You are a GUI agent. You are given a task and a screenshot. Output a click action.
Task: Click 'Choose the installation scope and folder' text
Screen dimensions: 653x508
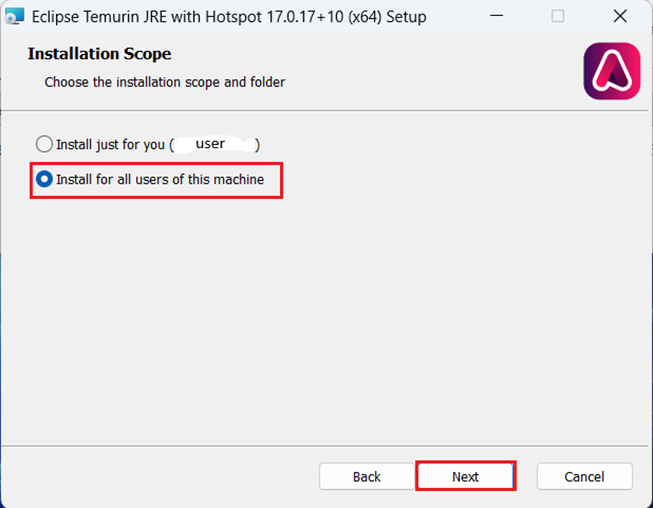pyautogui.click(x=165, y=82)
